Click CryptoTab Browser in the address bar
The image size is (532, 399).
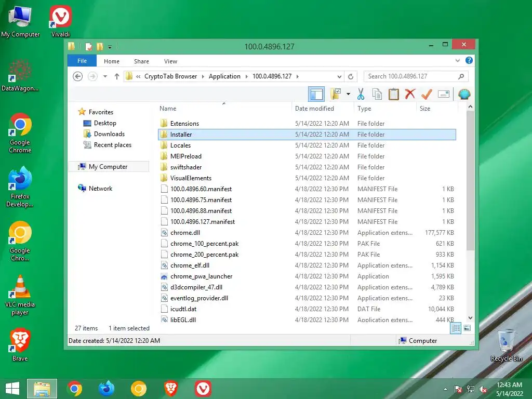(x=170, y=76)
